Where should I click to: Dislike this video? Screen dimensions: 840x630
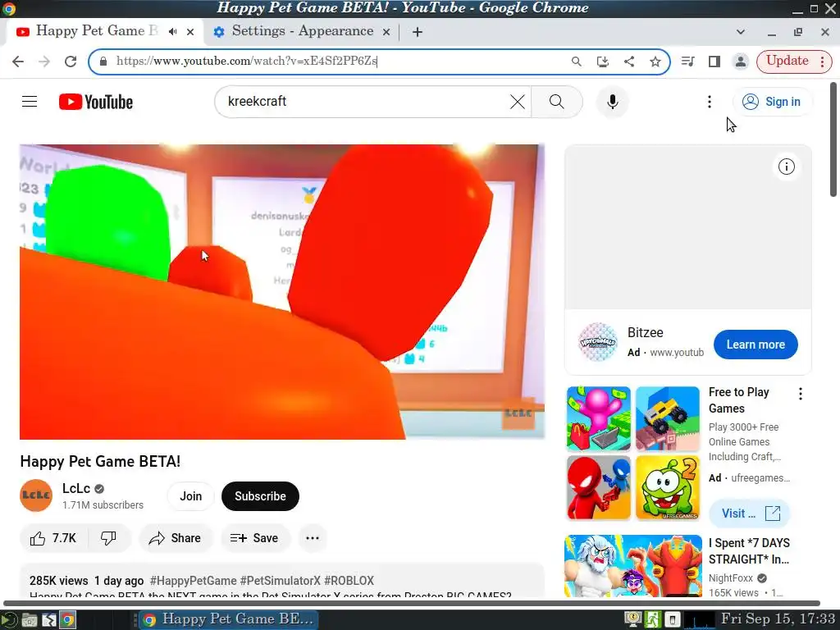[x=109, y=538]
